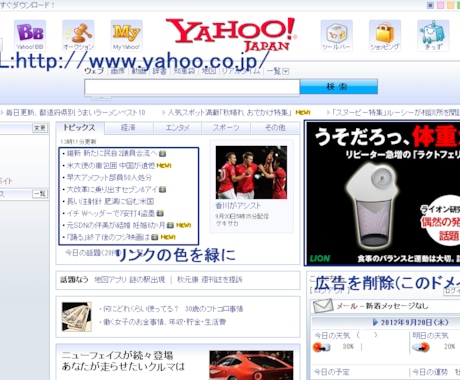Select the ウェブ search tab
Screen dimensions: 460x380
[94, 71]
